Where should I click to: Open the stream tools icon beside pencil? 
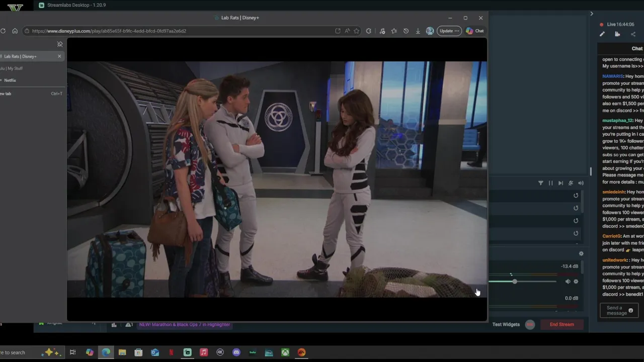click(x=617, y=34)
